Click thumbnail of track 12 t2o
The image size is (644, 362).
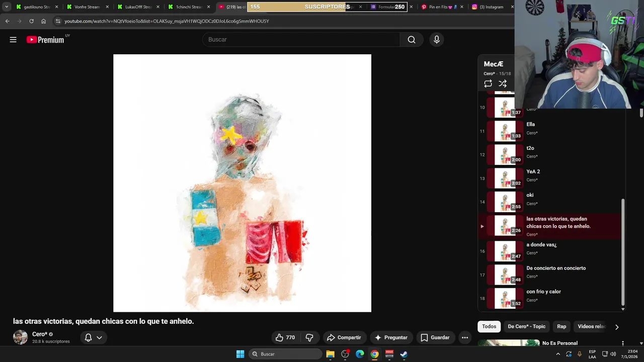tap(505, 154)
